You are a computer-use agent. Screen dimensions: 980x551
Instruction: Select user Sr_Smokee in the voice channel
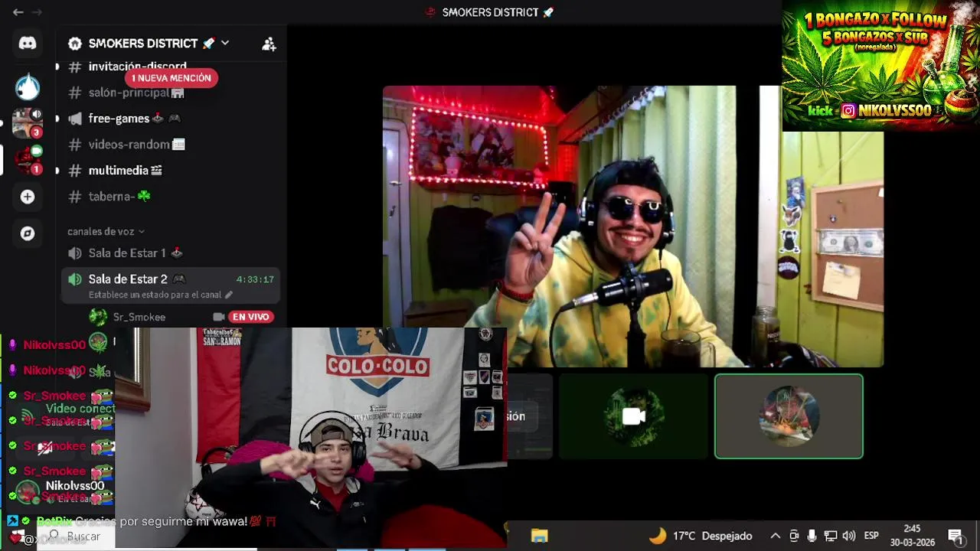139,317
